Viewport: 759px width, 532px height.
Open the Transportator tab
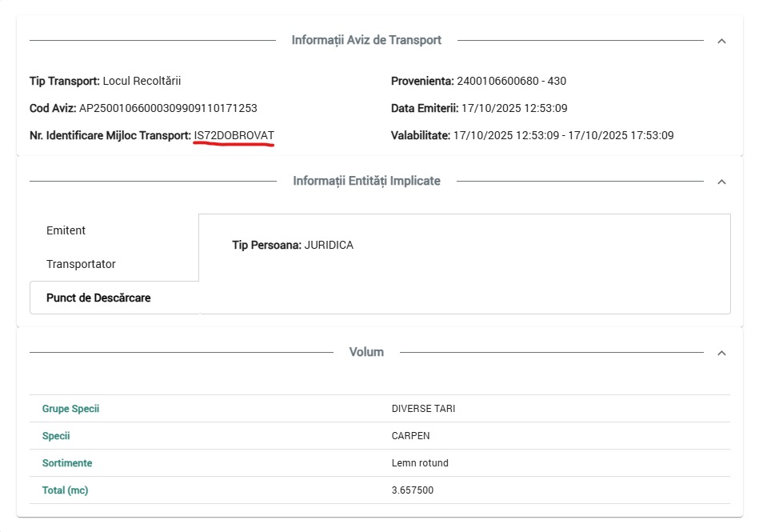(x=81, y=264)
